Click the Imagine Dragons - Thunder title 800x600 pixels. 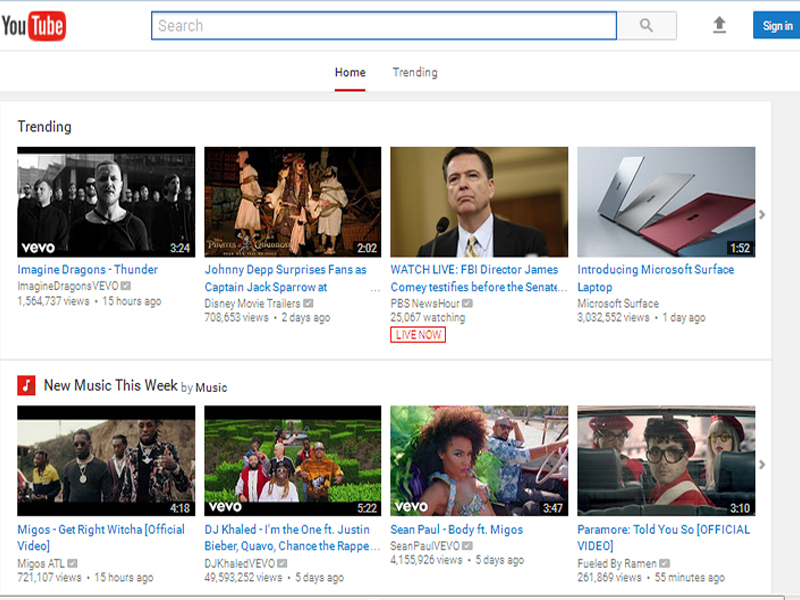[x=88, y=269]
